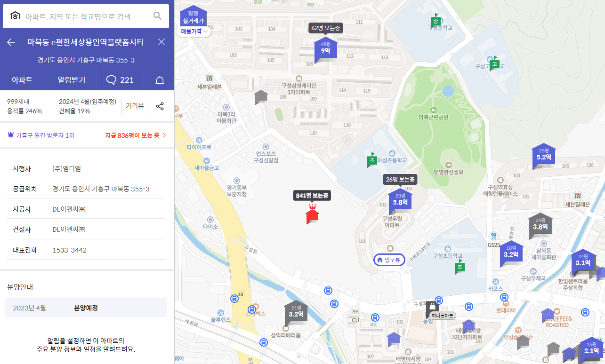Select the 18평 3.2억 price marker

coord(511,253)
